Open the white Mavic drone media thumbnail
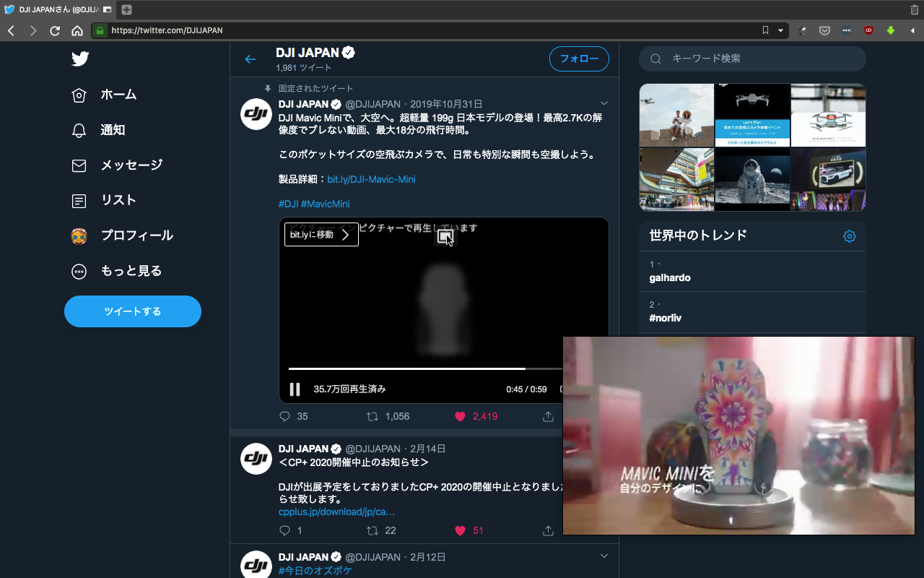This screenshot has width=924, height=578. 828,116
